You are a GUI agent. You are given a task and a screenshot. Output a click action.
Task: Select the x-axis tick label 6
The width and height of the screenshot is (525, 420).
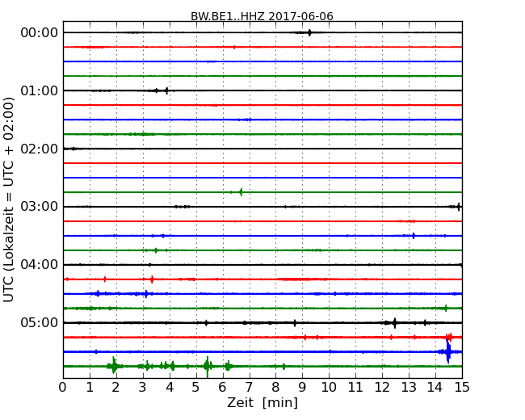tap(222, 387)
